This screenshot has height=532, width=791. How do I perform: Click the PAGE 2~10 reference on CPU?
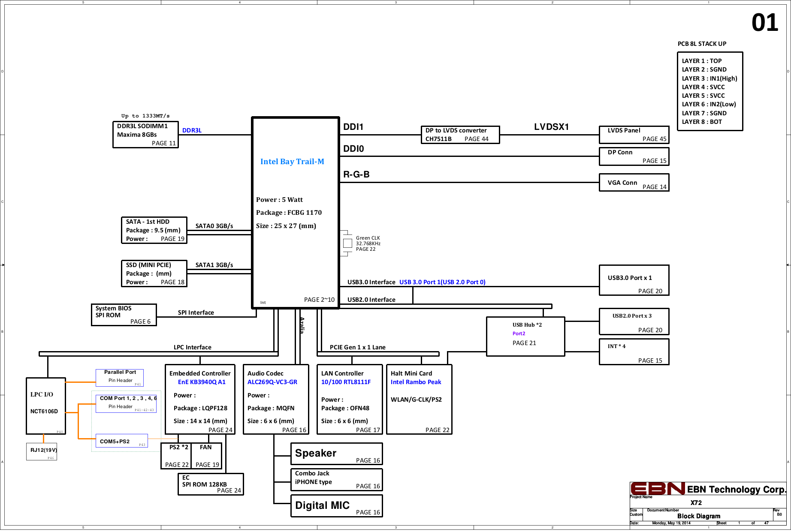tap(319, 300)
